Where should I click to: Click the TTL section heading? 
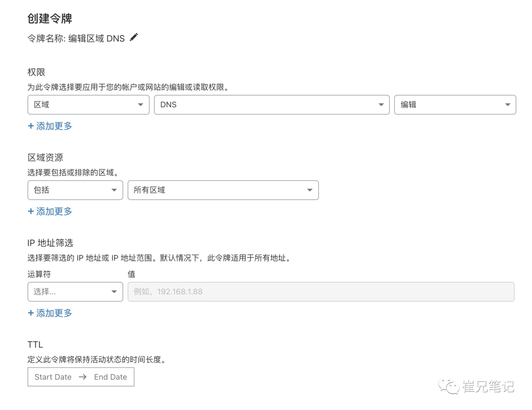35,345
